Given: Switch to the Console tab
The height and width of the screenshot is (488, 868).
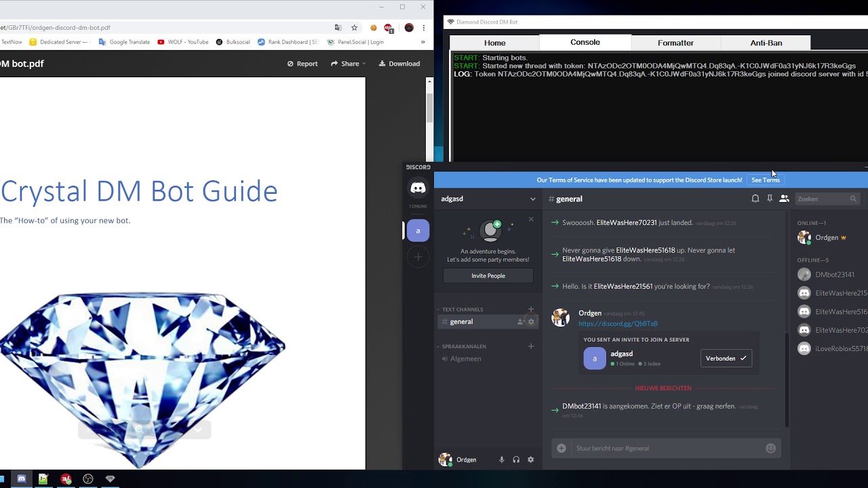Looking at the screenshot, I should tap(585, 42).
